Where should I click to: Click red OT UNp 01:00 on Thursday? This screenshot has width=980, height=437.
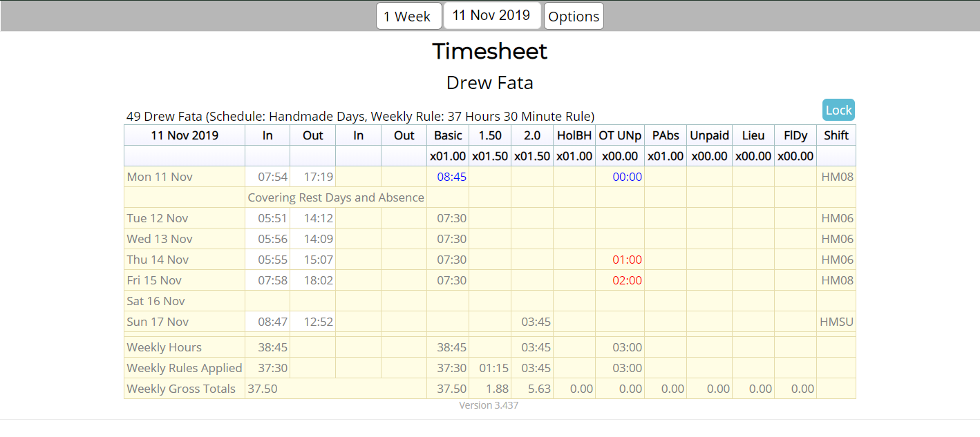[x=627, y=260]
